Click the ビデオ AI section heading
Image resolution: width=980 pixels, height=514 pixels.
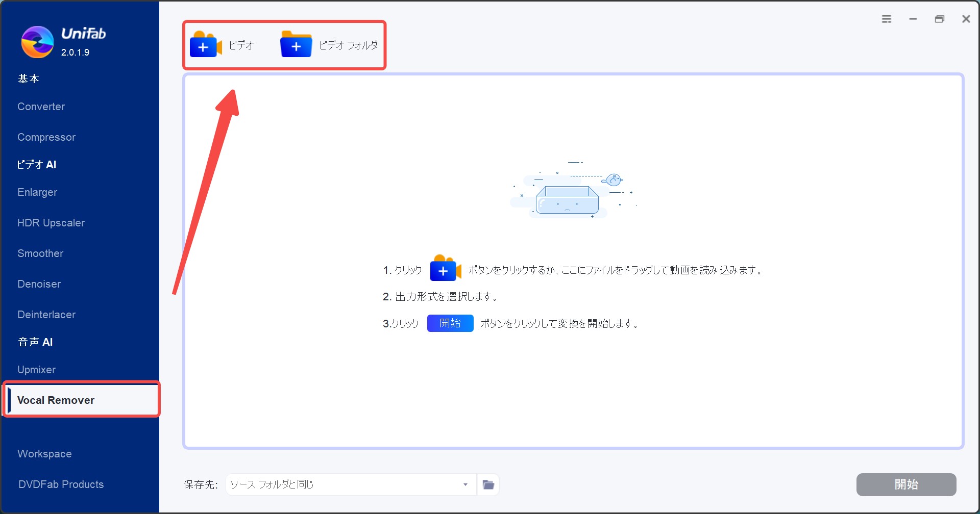coord(37,165)
